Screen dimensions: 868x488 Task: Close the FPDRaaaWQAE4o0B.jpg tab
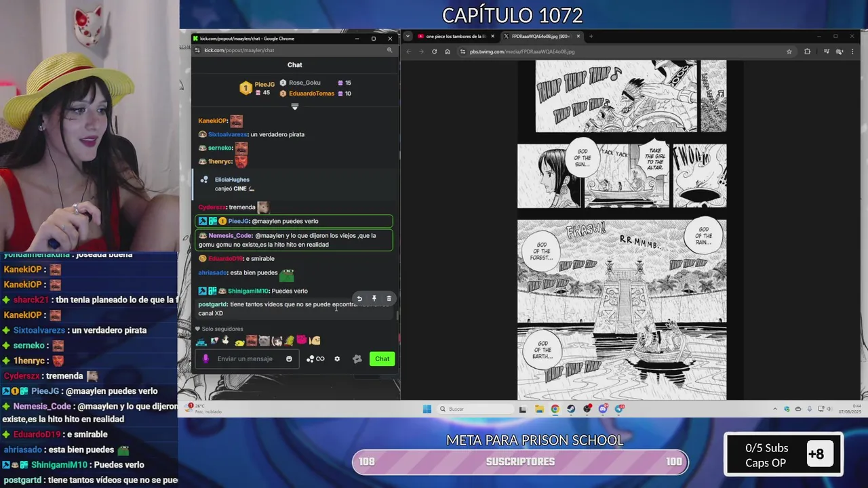578,36
